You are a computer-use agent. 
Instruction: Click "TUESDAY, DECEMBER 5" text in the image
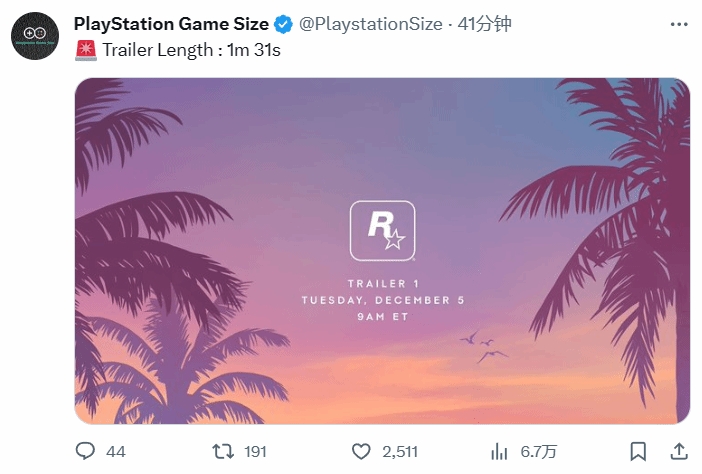(x=382, y=300)
